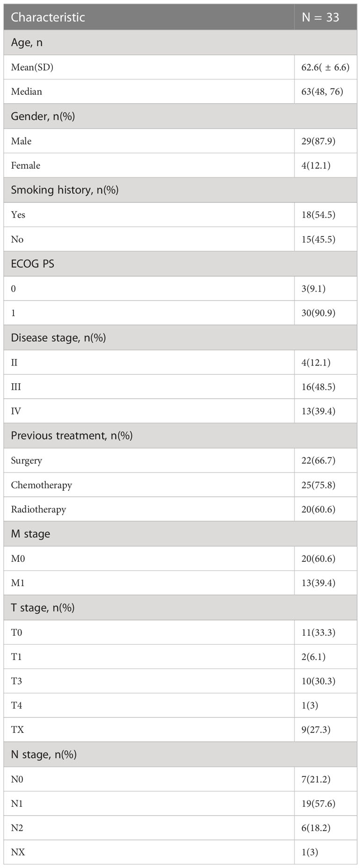This screenshot has width=361, height=868.
Task: Click the ECOG value 30(90.9)
Action: [x=318, y=313]
